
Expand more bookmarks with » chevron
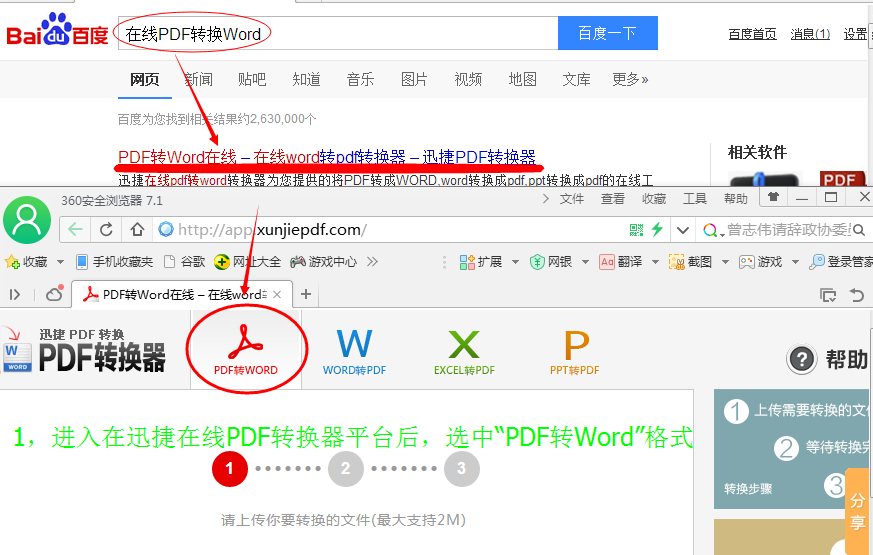point(372,262)
